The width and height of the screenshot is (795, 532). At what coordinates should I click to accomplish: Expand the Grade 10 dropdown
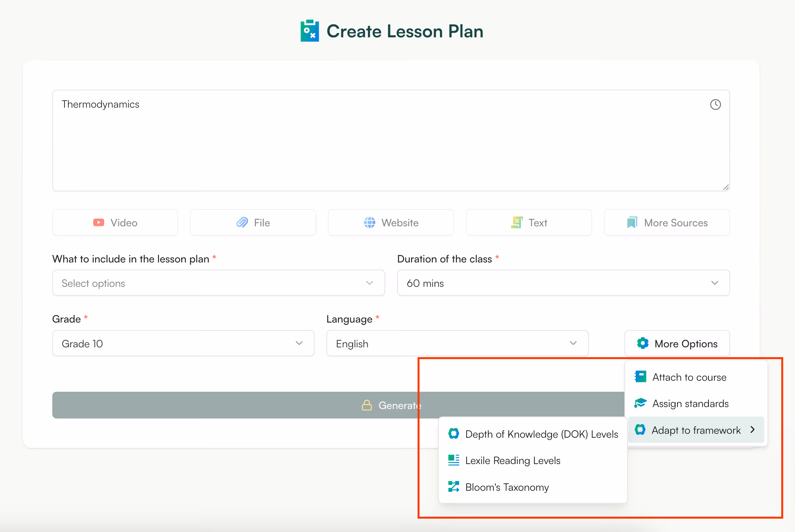(183, 343)
